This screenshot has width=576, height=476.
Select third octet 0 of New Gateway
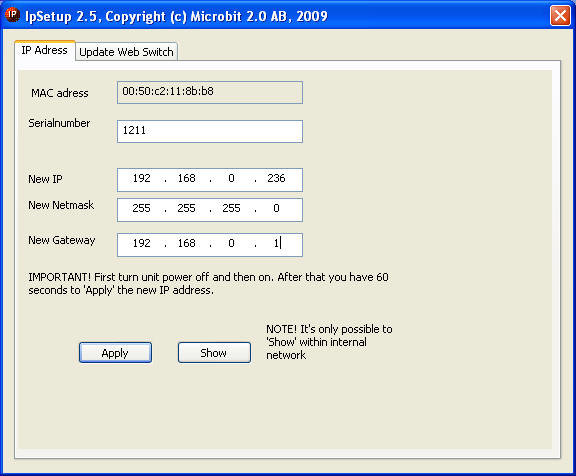[x=231, y=243]
